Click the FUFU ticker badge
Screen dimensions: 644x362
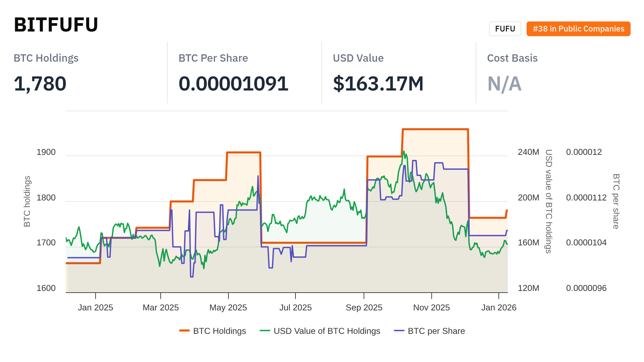point(505,29)
